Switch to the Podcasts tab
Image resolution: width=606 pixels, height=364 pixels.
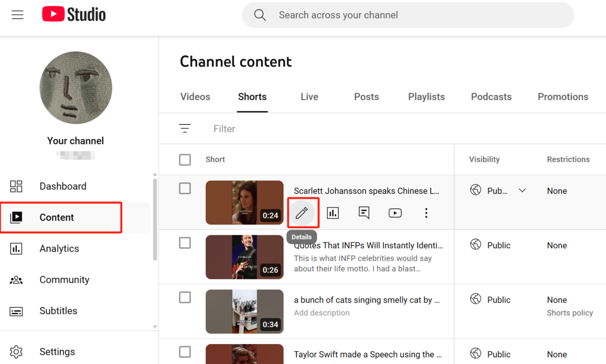pyautogui.click(x=491, y=97)
